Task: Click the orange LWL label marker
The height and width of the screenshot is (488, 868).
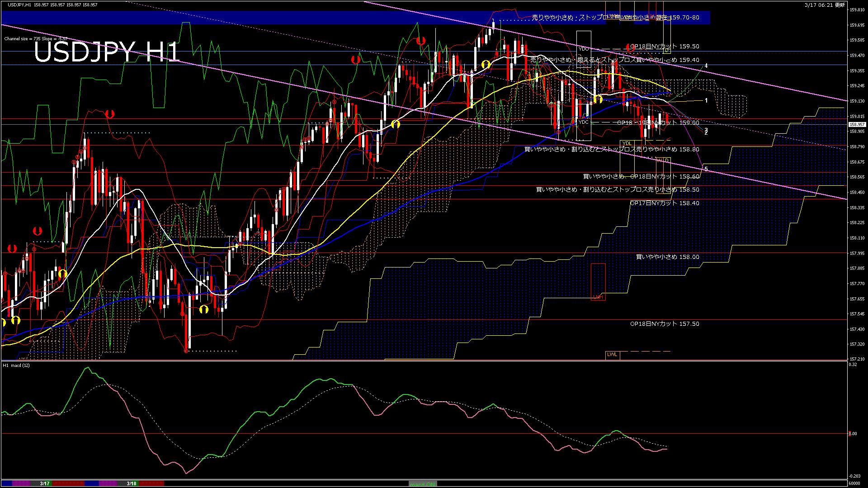Action: [612, 355]
